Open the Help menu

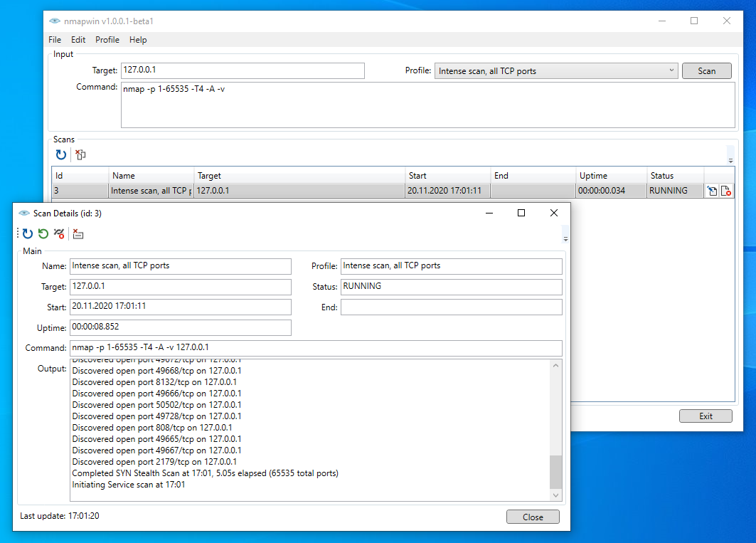point(138,40)
